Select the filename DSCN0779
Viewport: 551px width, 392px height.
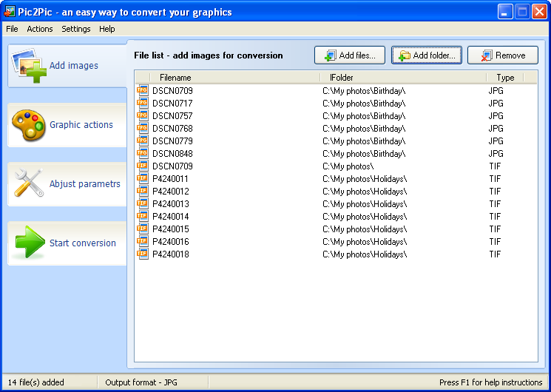172,141
